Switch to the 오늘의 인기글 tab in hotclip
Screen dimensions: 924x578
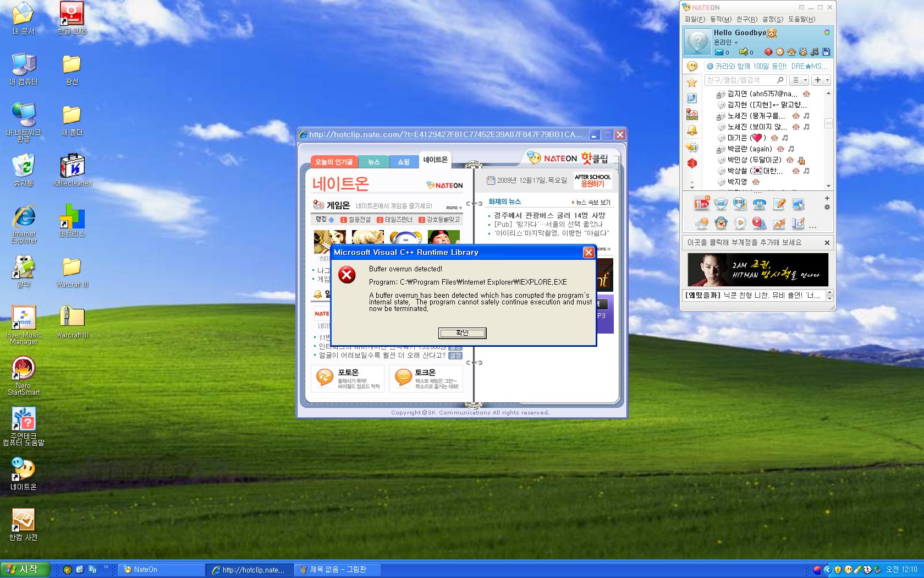(x=334, y=162)
